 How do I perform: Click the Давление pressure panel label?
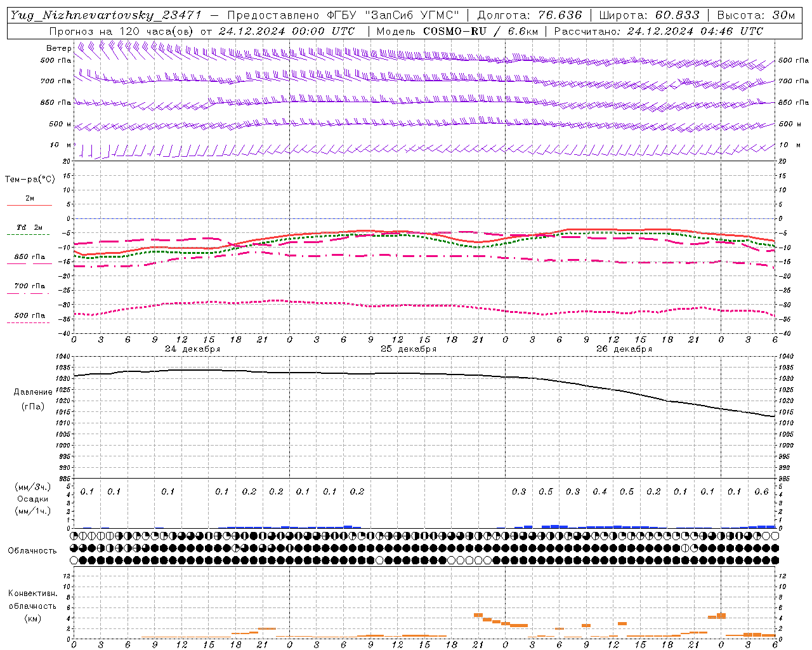click(33, 392)
